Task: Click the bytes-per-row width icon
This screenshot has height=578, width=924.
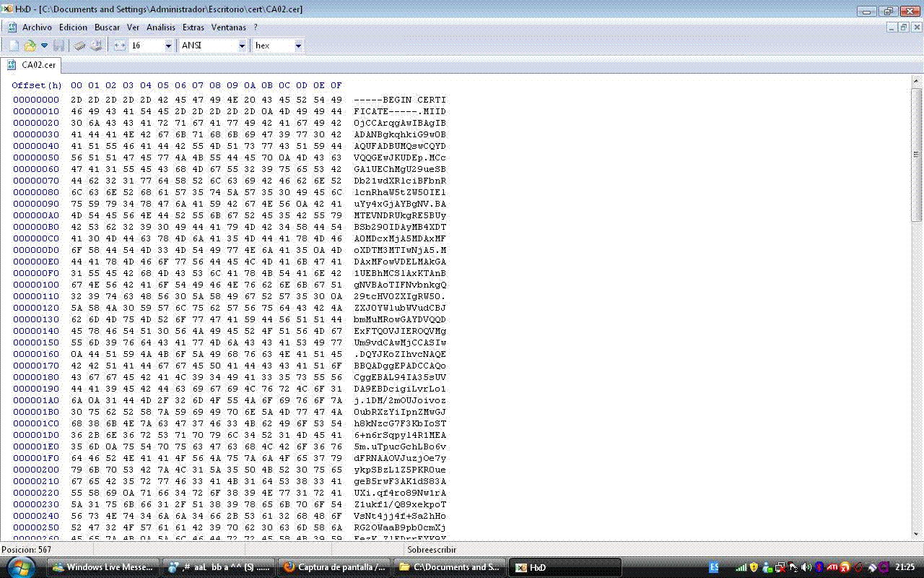Action: pyautogui.click(x=120, y=46)
